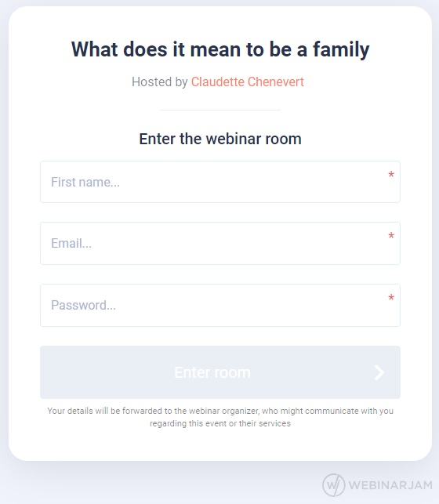Click the WEBINARJAM wordmark text
439x504 pixels.
tap(390, 485)
